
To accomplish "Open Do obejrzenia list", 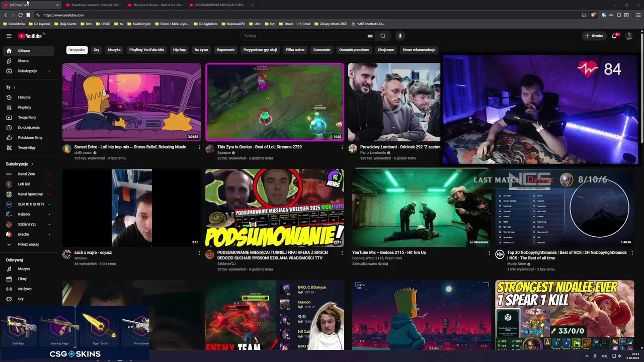I will point(29,127).
